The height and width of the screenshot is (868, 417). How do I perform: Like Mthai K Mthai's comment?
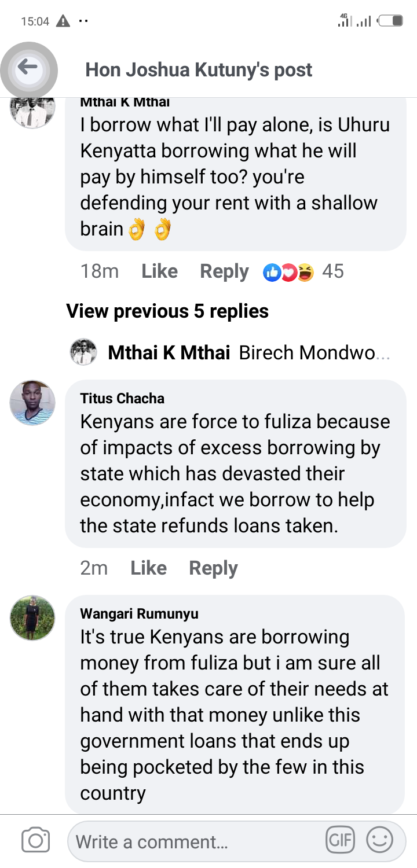pos(159,271)
